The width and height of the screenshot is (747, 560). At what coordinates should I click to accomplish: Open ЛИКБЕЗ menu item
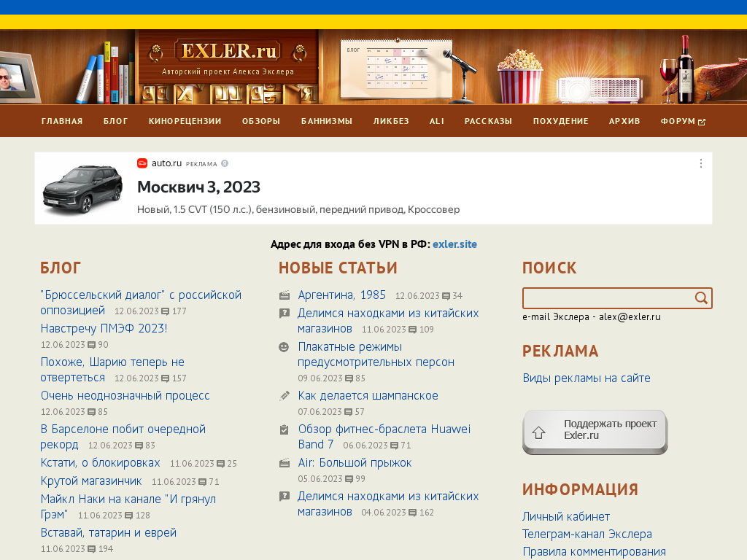(x=391, y=121)
